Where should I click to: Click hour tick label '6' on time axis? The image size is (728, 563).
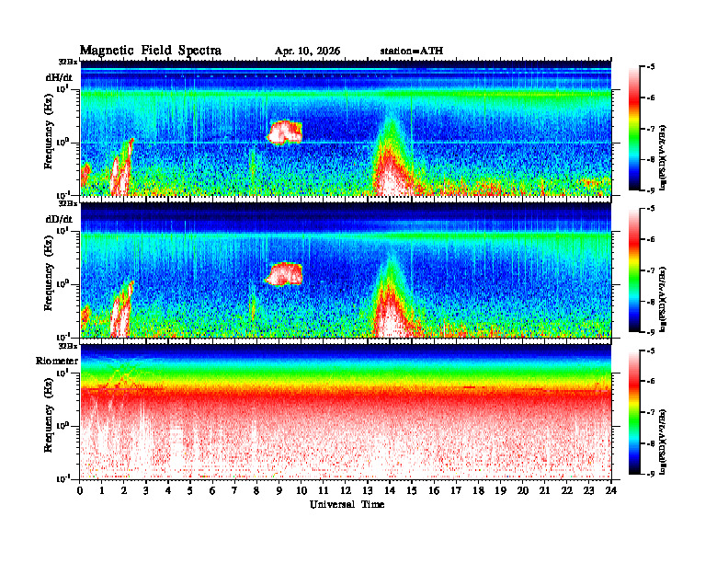click(x=212, y=491)
